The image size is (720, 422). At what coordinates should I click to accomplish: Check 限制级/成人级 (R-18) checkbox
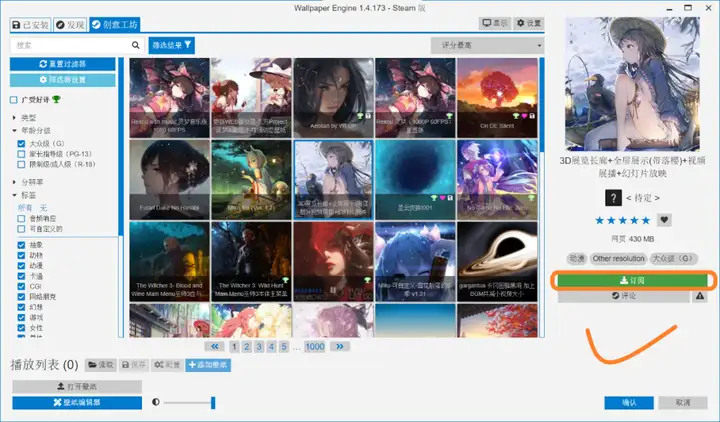[x=21, y=164]
